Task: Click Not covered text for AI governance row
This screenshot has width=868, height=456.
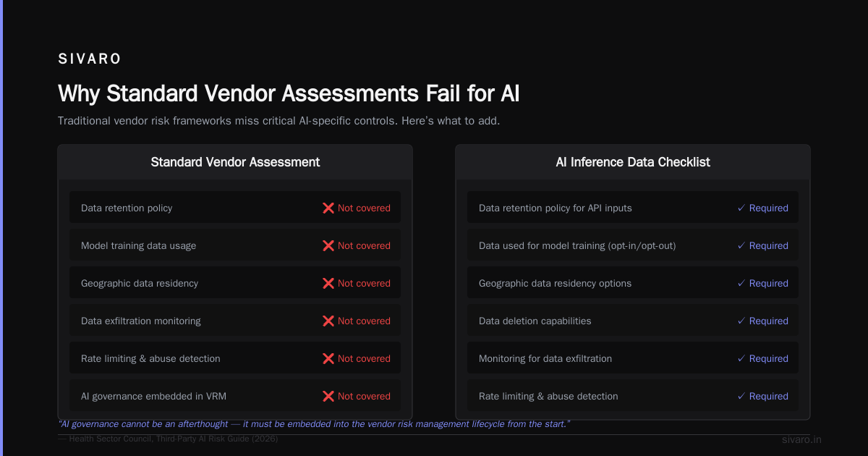Action: point(364,396)
